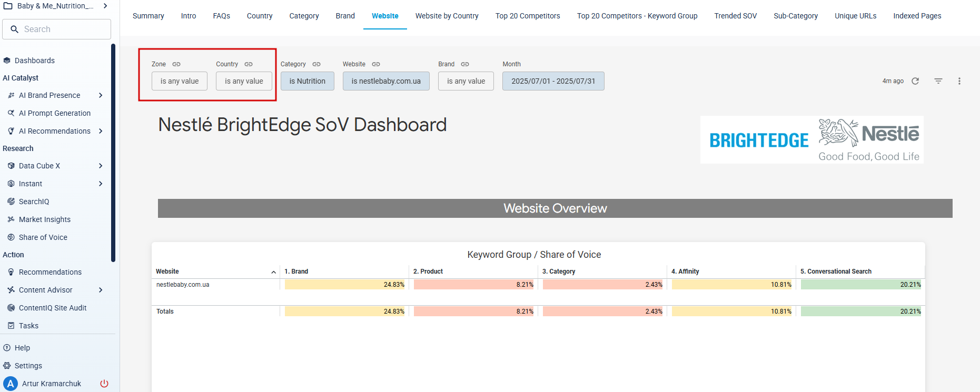Click into the sidebar Search field

(x=57, y=29)
